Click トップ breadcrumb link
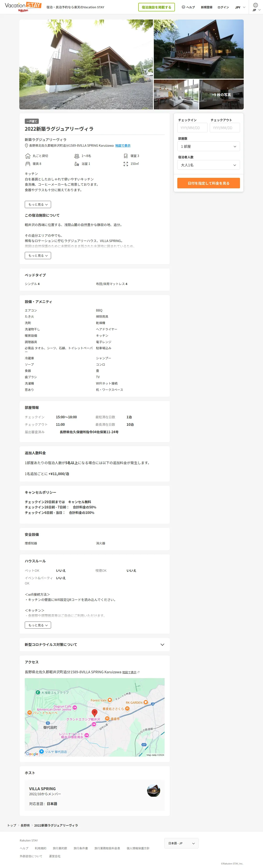 (x=12, y=825)
